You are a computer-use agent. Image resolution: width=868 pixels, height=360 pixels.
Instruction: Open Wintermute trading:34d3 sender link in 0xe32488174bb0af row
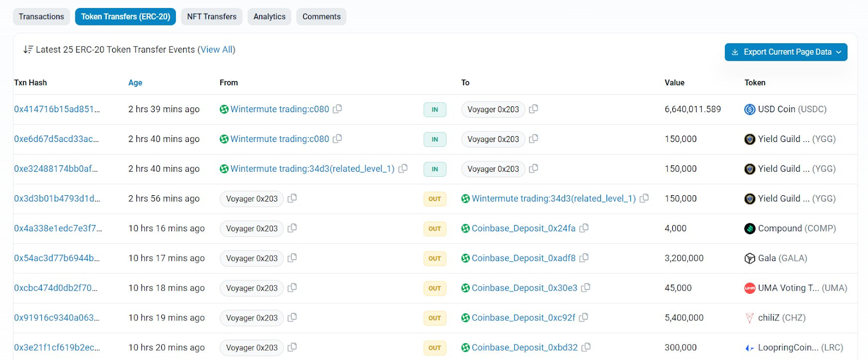pos(312,169)
